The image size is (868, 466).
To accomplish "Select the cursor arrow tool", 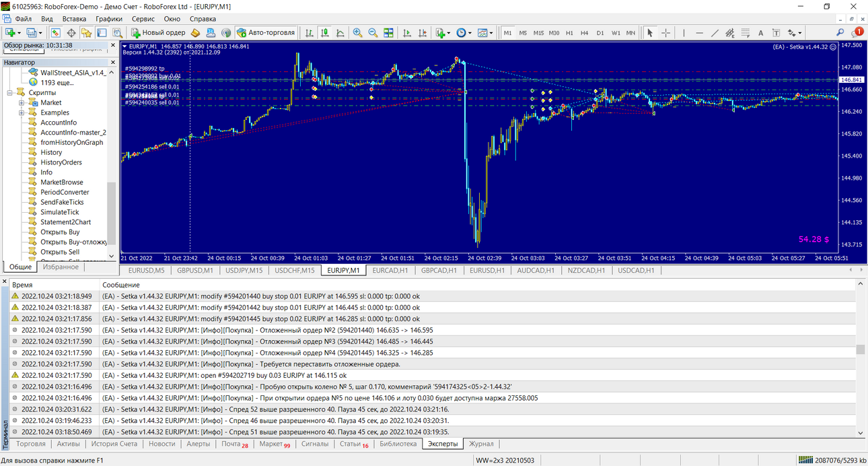I will click(x=650, y=32).
